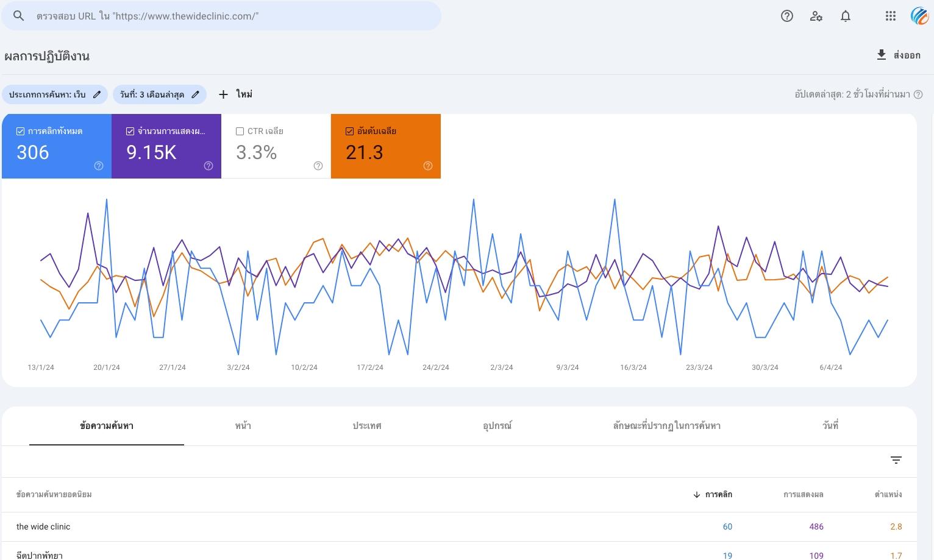Image resolution: width=934 pixels, height=560 pixels.
Task: Open วันที่: 3 เดือนล่าสุด filter chip
Action: 160,94
